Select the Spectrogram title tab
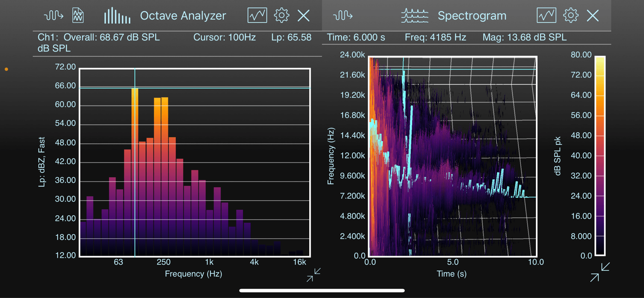The image size is (644, 298). click(x=472, y=15)
